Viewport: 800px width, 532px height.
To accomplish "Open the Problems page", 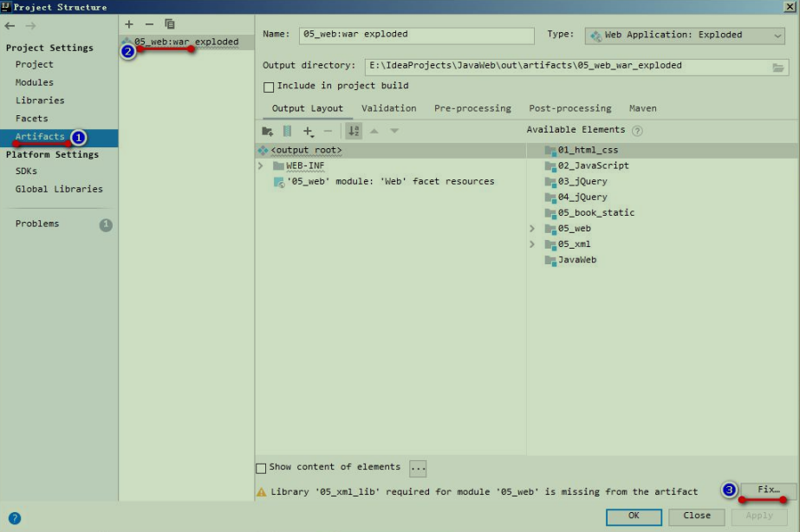I will click(37, 224).
